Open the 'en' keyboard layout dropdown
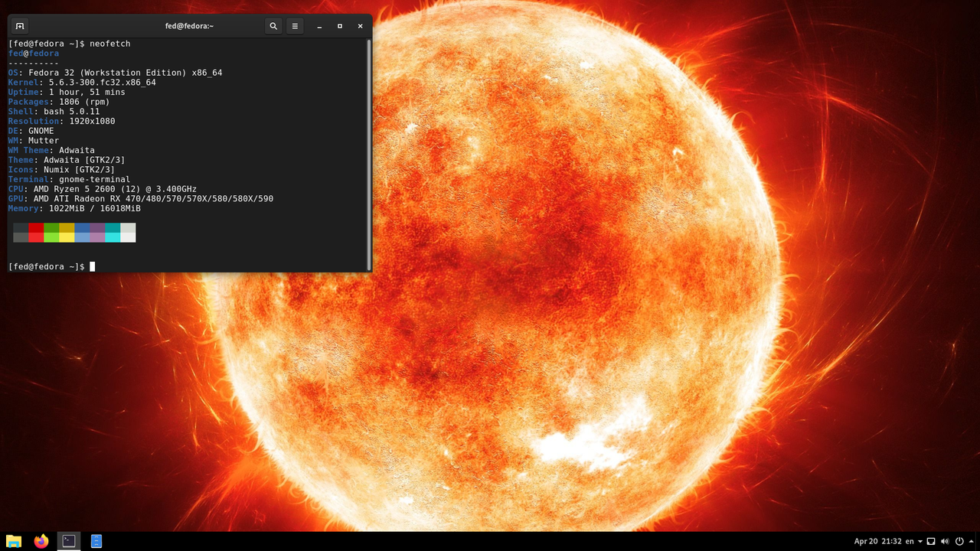Image resolution: width=980 pixels, height=551 pixels. click(x=915, y=541)
